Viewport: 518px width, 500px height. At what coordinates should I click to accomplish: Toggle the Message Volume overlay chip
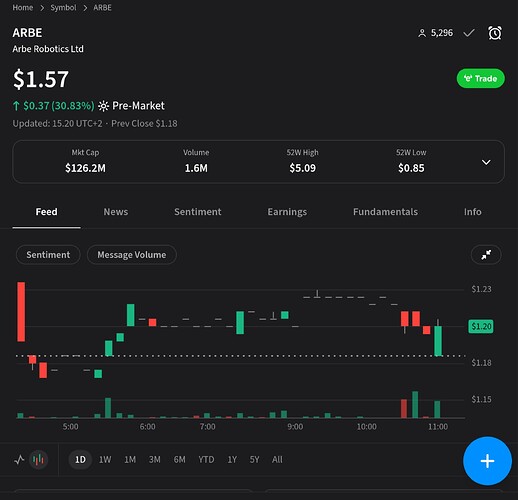point(132,255)
